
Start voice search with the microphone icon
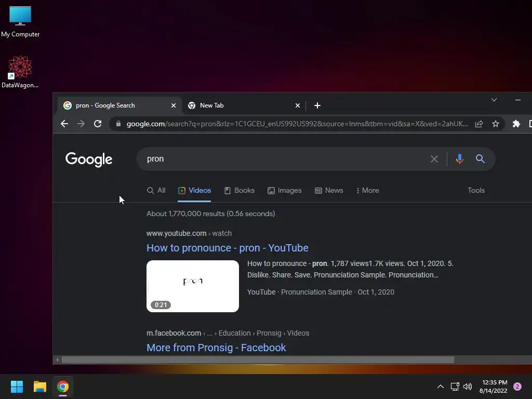pos(460,159)
